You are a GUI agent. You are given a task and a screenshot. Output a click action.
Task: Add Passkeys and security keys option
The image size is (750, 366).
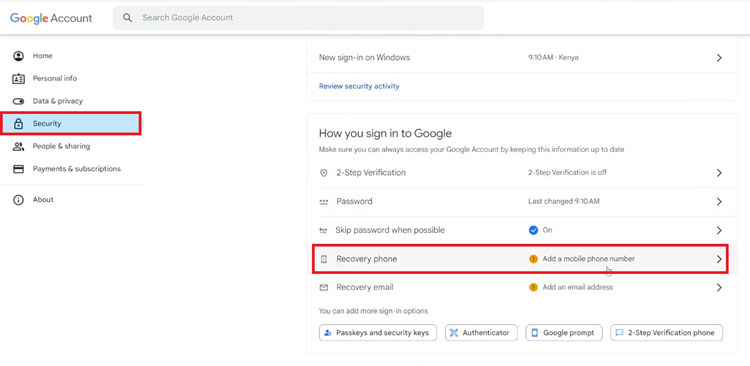tap(378, 333)
